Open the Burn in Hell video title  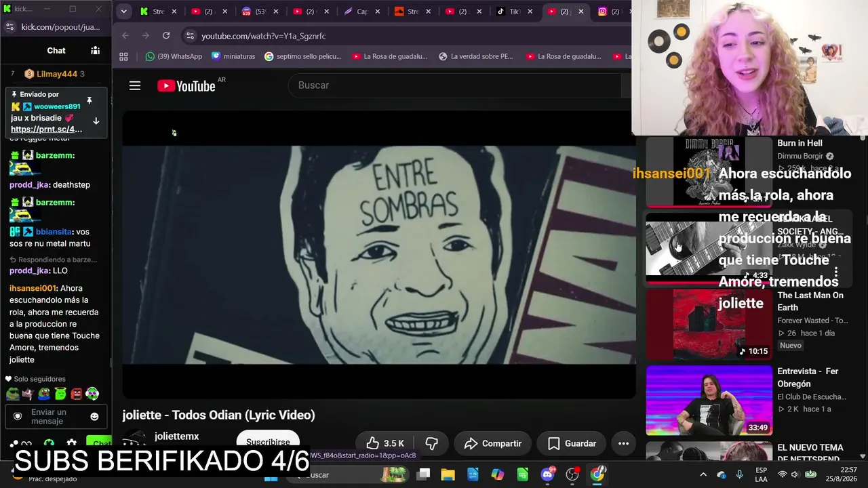point(800,143)
